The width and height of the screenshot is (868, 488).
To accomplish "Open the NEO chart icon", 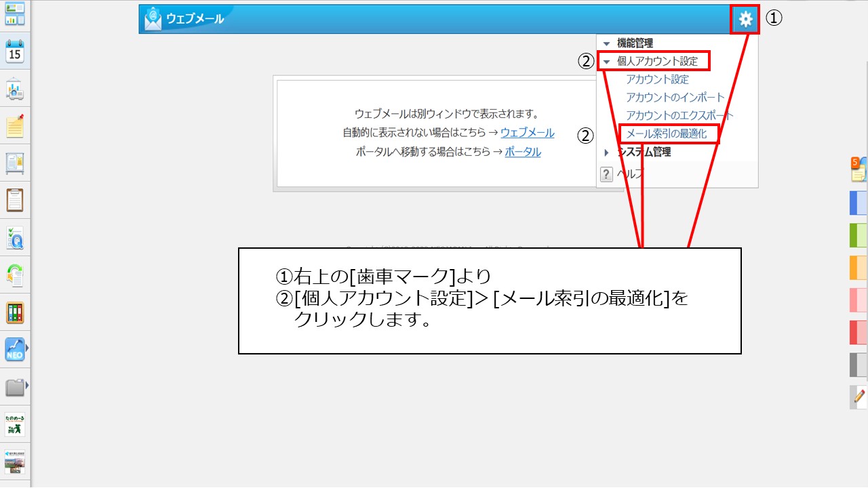I will [14, 350].
